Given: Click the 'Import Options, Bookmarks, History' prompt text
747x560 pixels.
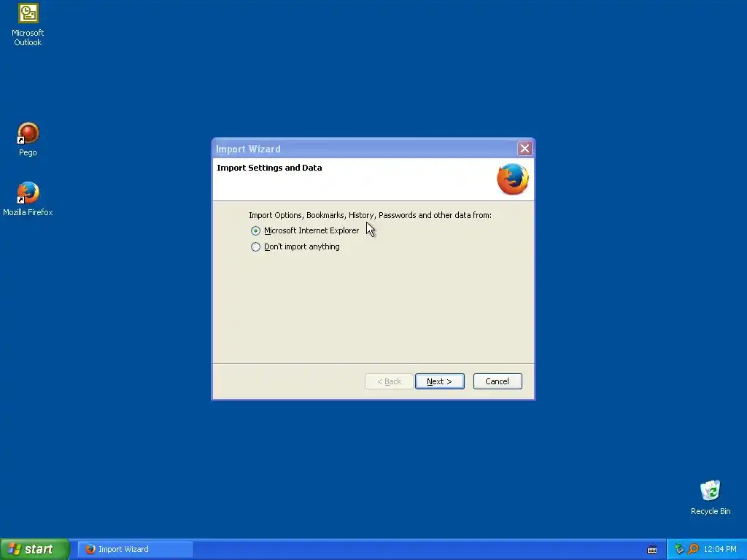Looking at the screenshot, I should pos(370,215).
